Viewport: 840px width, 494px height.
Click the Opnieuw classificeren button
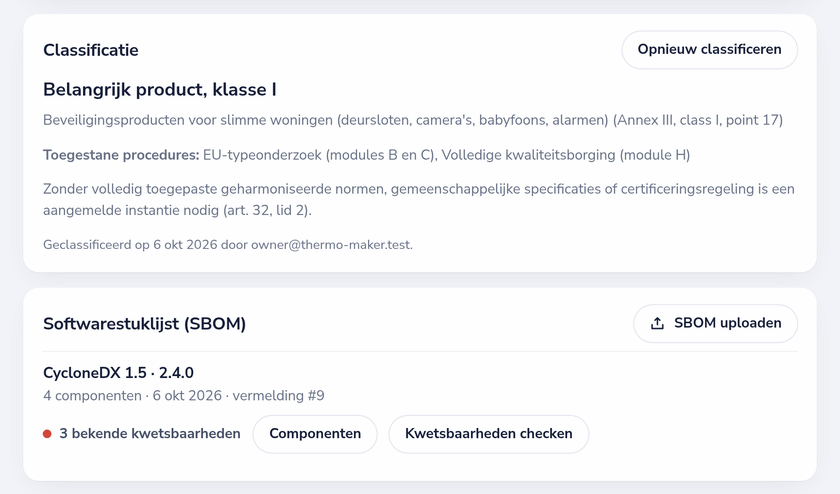tap(709, 50)
